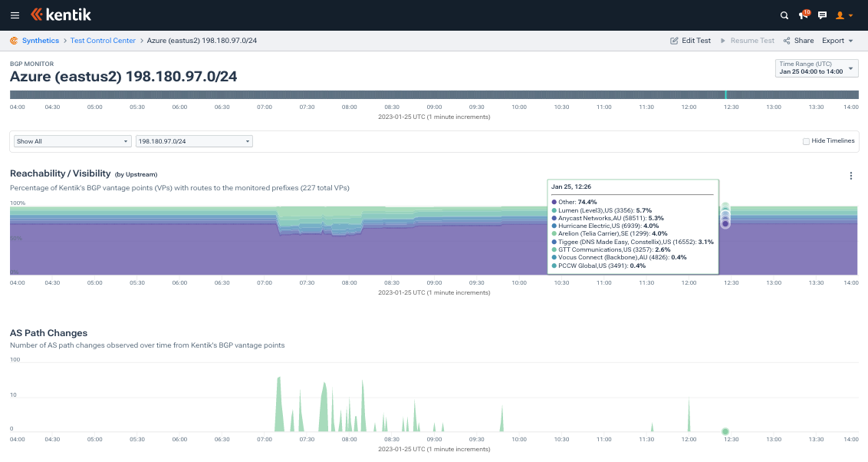Click the 'Jan 25, 12:26' tooltip heading
868x462 pixels.
click(x=571, y=186)
